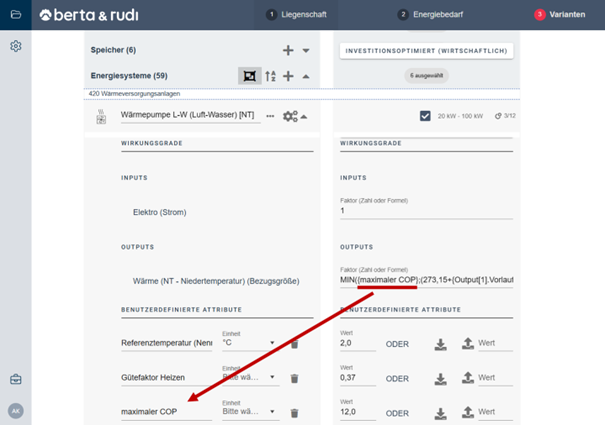Screen dimensions: 605x426
Task: Edit the Inputs Faktor field with value 1
Action: coord(426,211)
